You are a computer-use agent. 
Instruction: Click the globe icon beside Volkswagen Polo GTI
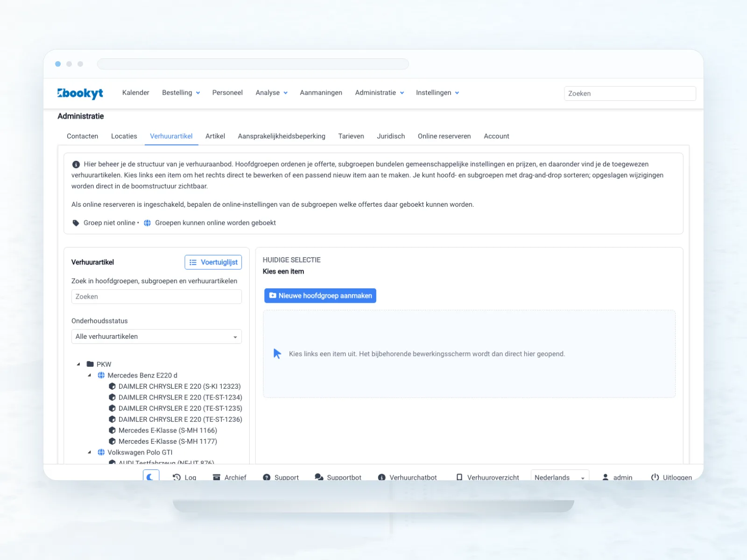click(x=101, y=452)
